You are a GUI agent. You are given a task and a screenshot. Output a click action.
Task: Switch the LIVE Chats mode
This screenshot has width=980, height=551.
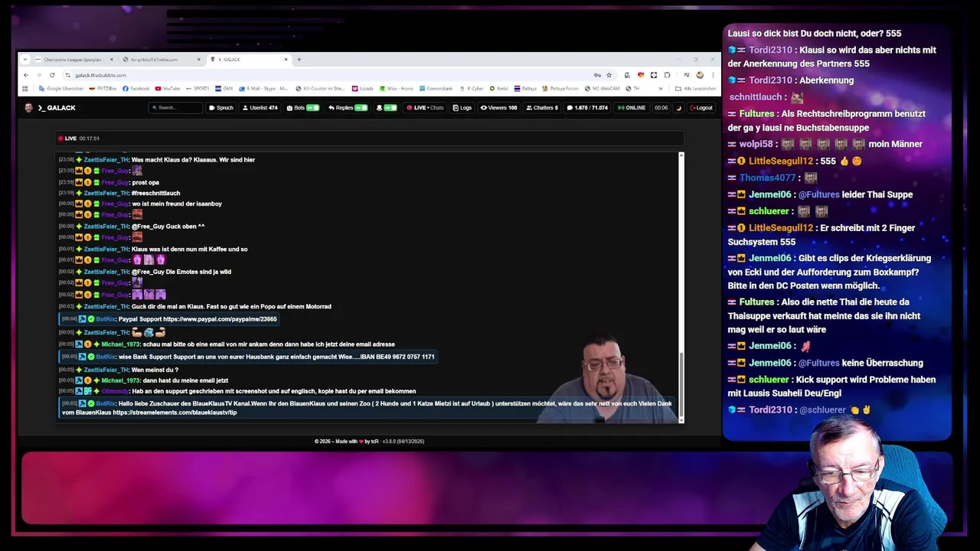click(x=426, y=108)
